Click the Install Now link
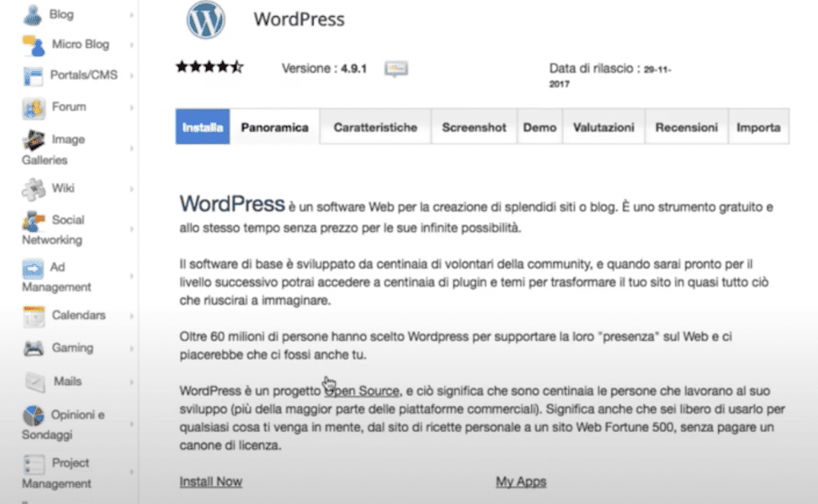818x504 pixels. click(211, 482)
